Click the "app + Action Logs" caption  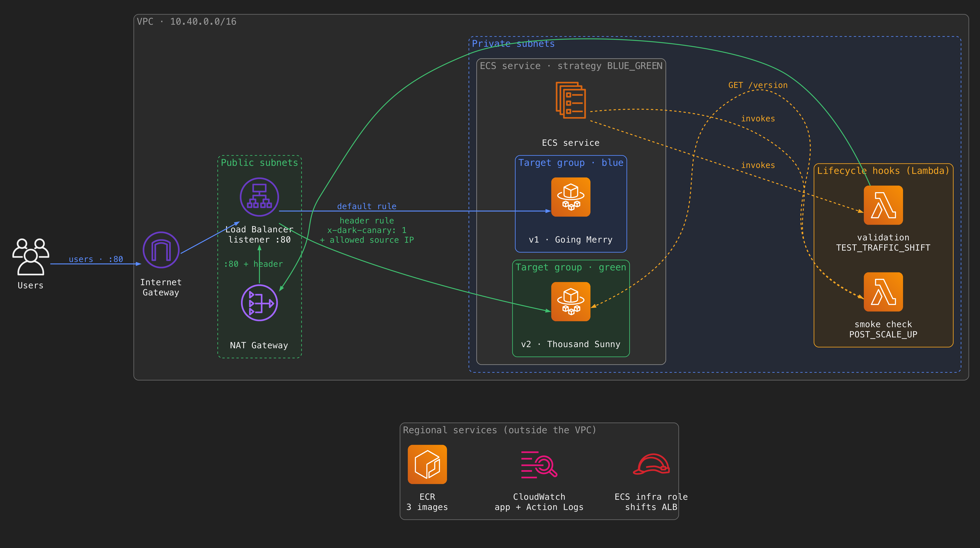539,507
